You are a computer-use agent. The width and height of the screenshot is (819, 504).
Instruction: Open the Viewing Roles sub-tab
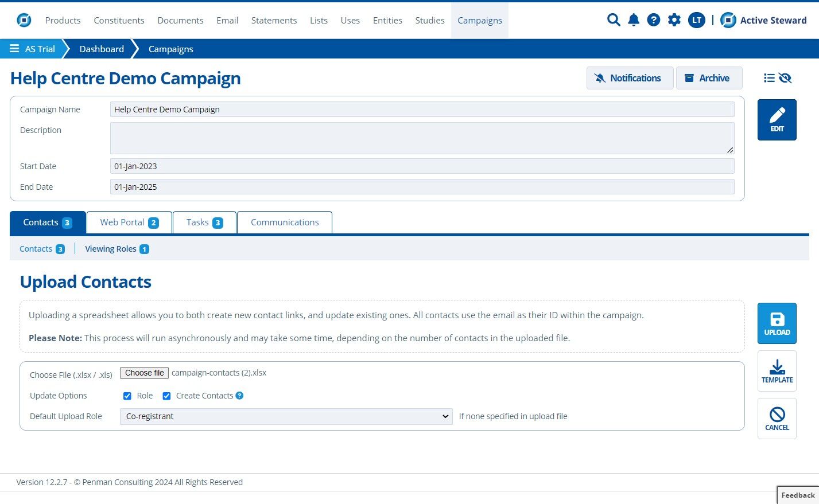point(117,249)
